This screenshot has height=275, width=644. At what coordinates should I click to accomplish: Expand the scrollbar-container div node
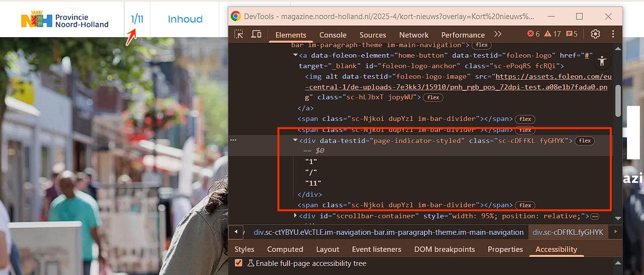[x=296, y=216]
